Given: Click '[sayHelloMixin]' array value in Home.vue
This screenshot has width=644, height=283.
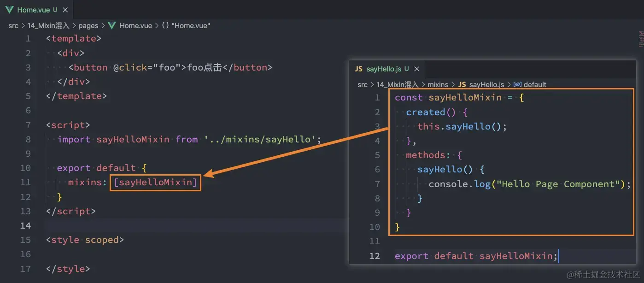Looking at the screenshot, I should [155, 183].
